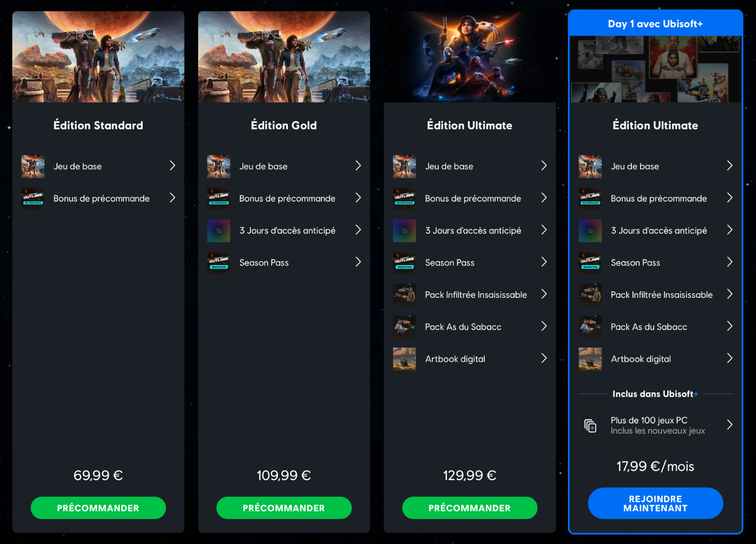Expand Season Pass chevron in Édition Gold
The width and height of the screenshot is (756, 544).
[x=358, y=262]
